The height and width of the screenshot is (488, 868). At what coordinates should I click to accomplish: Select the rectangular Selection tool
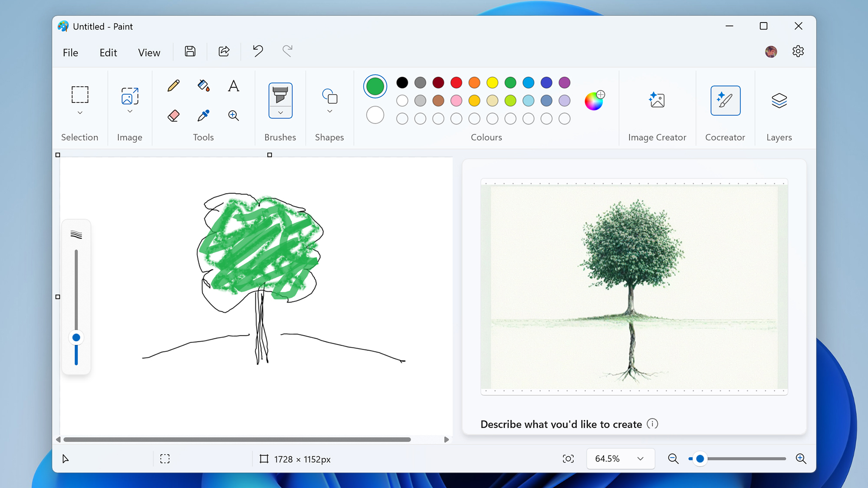click(x=80, y=95)
